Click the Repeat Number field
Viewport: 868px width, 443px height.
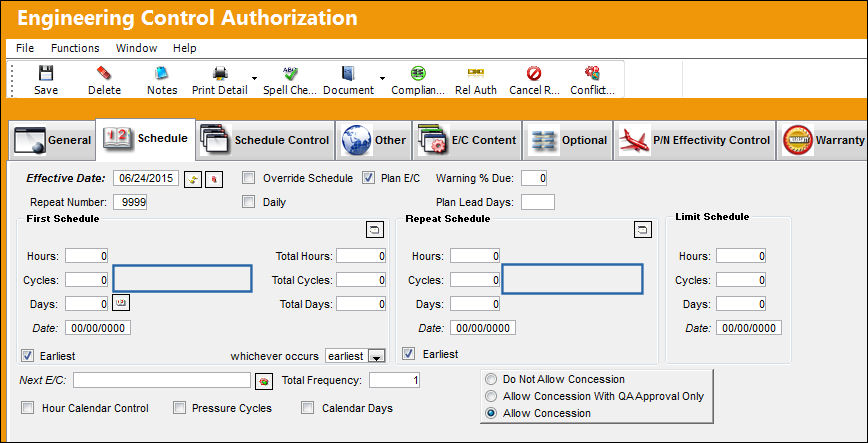tap(130, 202)
